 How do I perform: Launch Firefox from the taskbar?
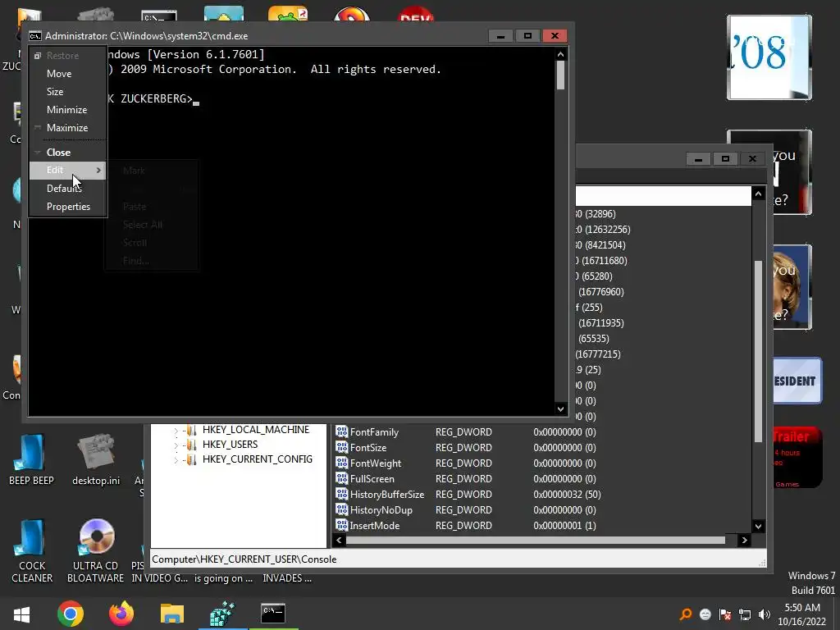121,614
